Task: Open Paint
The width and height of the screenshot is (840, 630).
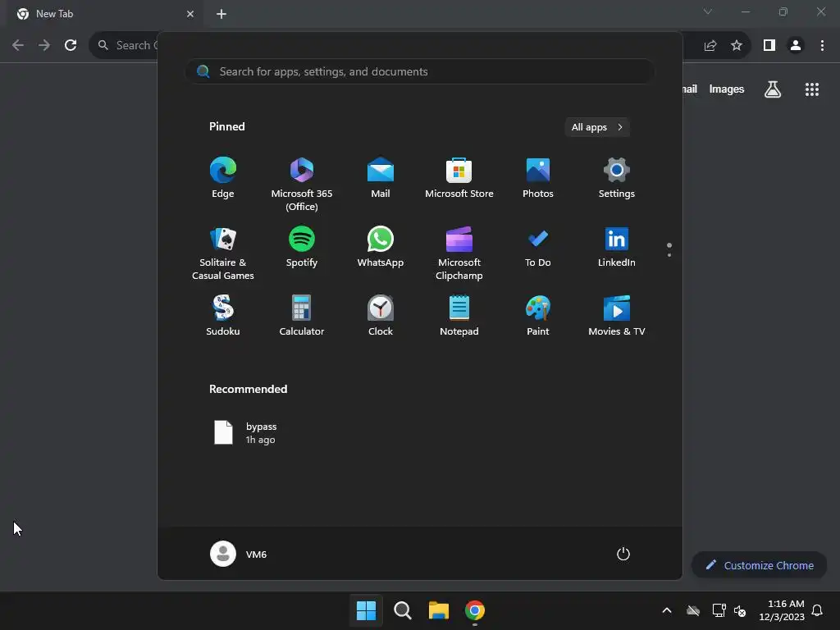Action: (538, 316)
